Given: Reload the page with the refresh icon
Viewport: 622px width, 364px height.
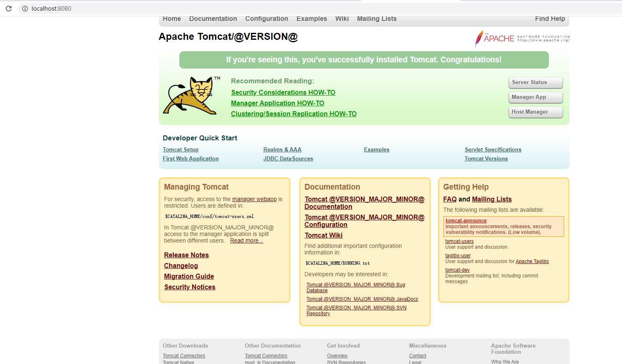Looking at the screenshot, I should click(9, 8).
